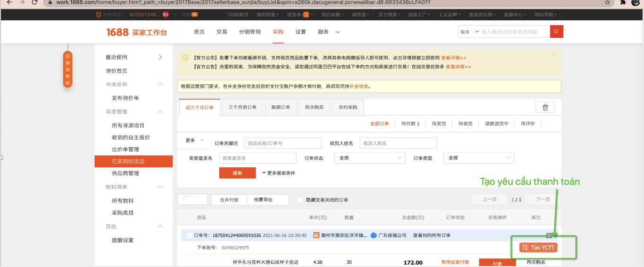Click the blue Wangwang chat icon

point(374,235)
